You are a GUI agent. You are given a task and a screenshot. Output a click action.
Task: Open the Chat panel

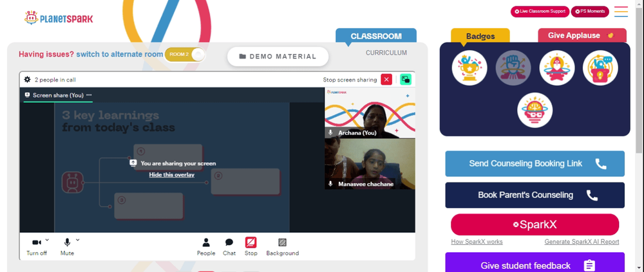coord(229,247)
